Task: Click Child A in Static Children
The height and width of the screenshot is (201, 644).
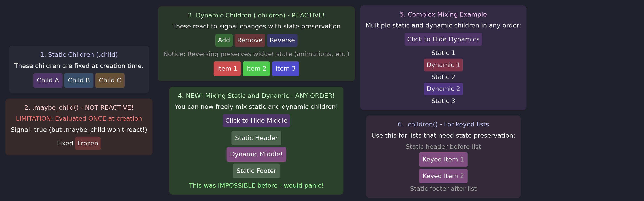Action: pyautogui.click(x=48, y=80)
